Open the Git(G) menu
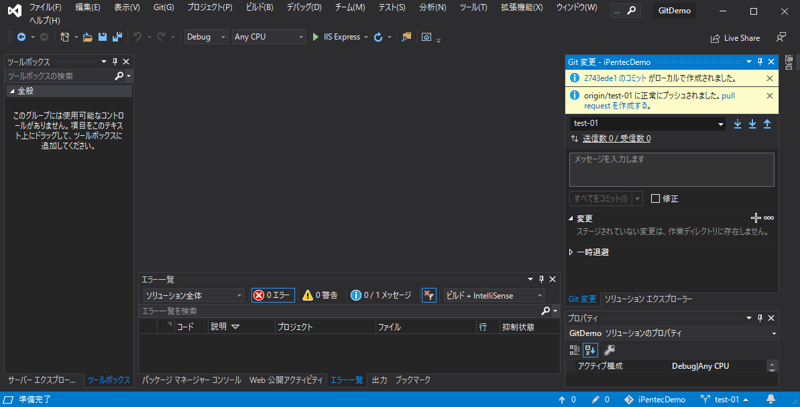This screenshot has height=407, width=800. click(x=164, y=8)
